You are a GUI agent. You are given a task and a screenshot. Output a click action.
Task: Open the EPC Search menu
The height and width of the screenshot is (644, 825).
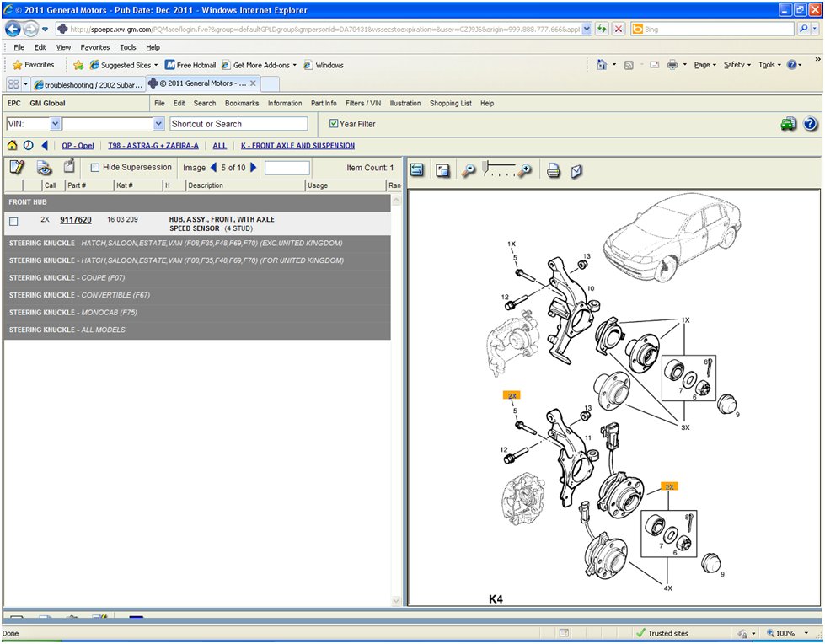(x=205, y=103)
